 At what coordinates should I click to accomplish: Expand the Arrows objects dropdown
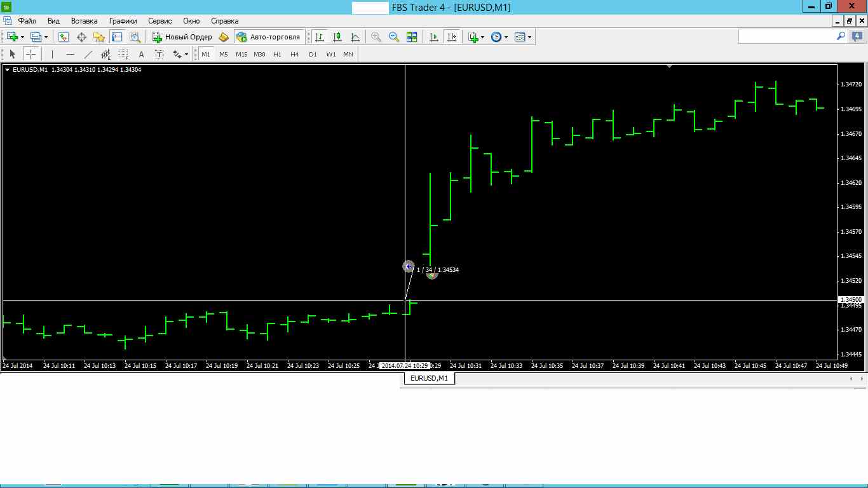(x=186, y=55)
